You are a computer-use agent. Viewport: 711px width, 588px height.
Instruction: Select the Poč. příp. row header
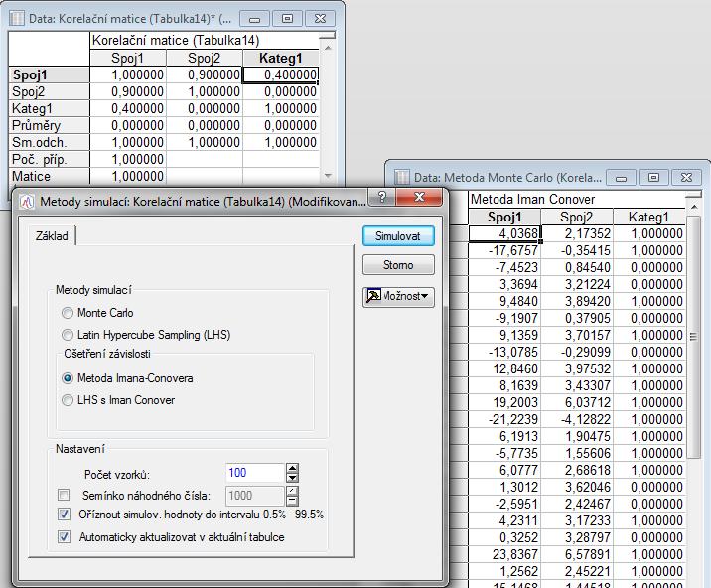tap(49, 159)
